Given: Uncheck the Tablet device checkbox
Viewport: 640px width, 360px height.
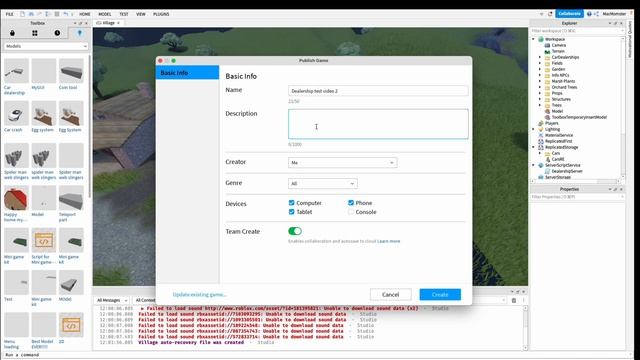Looking at the screenshot, I should 291,212.
